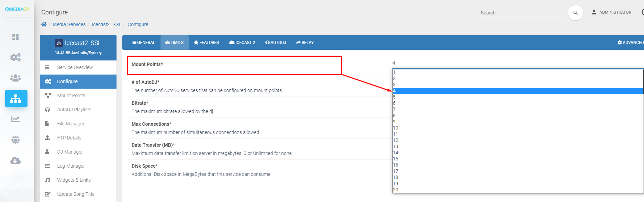The image size is (644, 202).
Task: Select option 15 in mount points list
Action: coord(518,159)
